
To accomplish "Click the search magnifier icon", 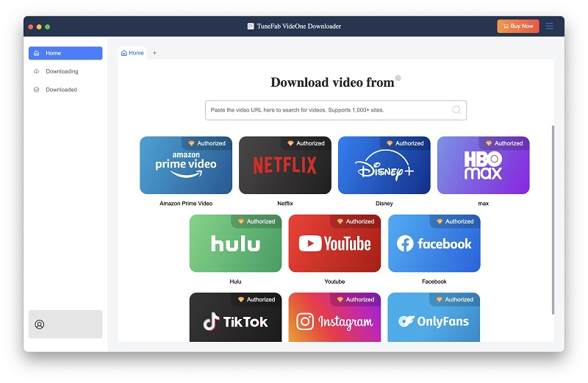I will tap(456, 110).
